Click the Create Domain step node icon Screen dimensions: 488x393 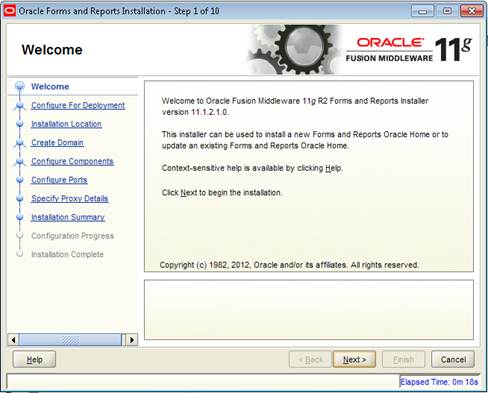coord(20,143)
